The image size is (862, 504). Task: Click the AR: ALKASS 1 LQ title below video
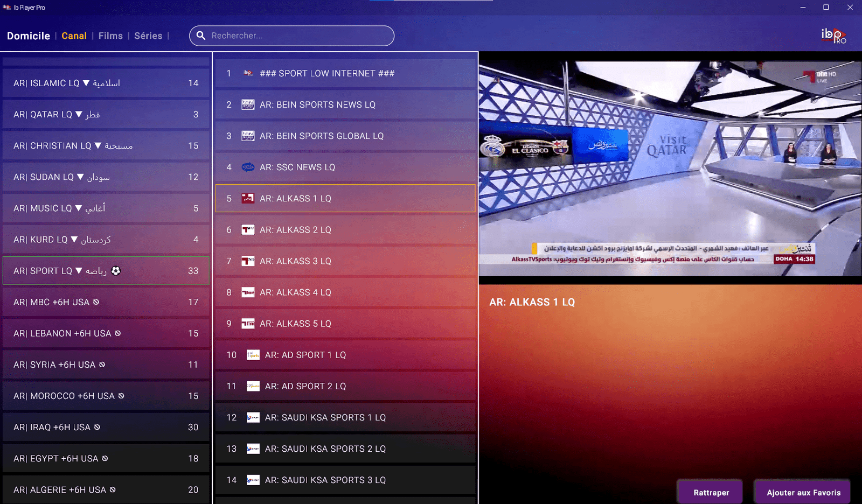(x=532, y=302)
